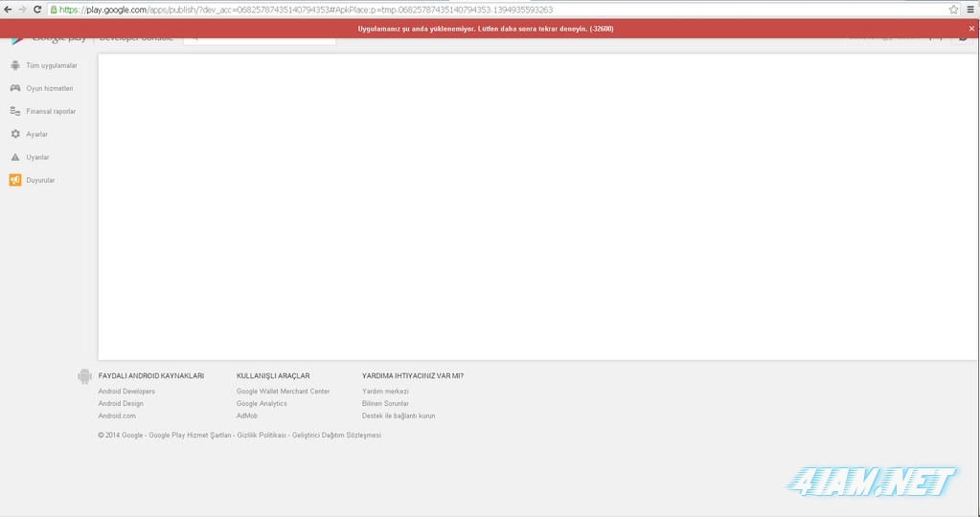Open the AdMob link
Screen dimensions: 980x517
coord(247,416)
